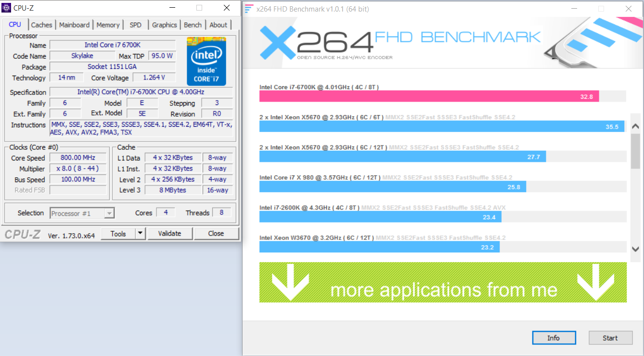644x356 pixels.
Task: Click the Cores value '4'
Action: tap(166, 212)
